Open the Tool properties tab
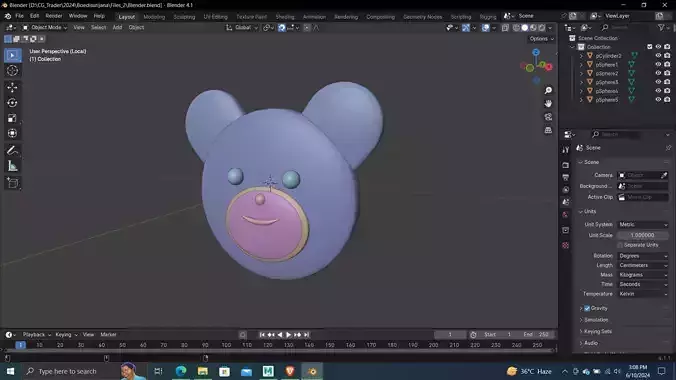Screen dimensions: 676x380 pyautogui.click(x=566, y=150)
